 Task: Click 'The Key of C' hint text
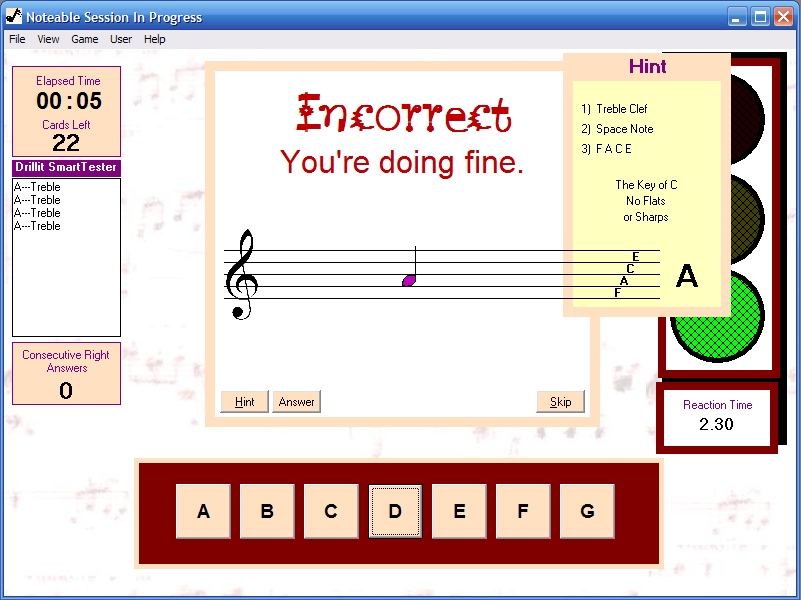tap(646, 185)
